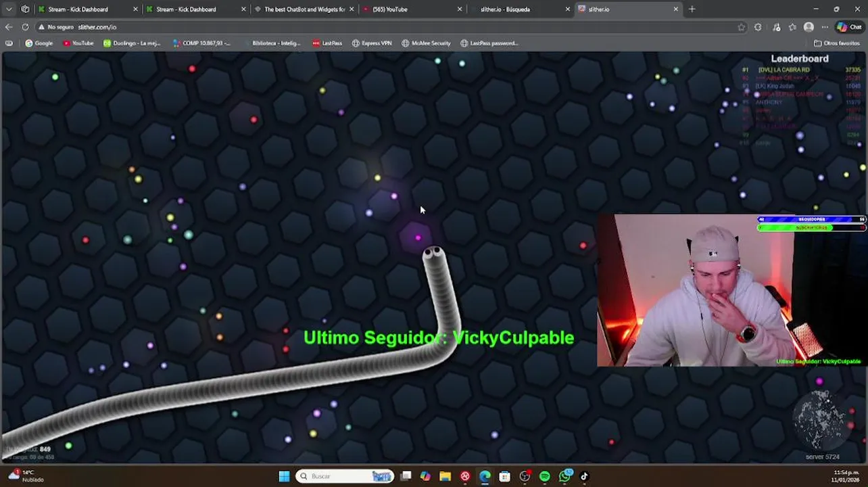This screenshot has width=868, height=487.
Task: Switch to Microsoft Edge in the taskbar
Action: (x=485, y=476)
